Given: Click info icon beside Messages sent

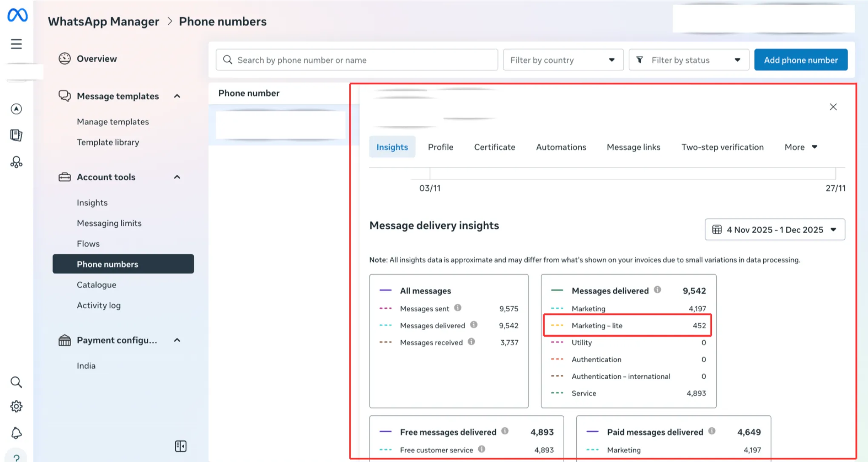Looking at the screenshot, I should coord(458,308).
